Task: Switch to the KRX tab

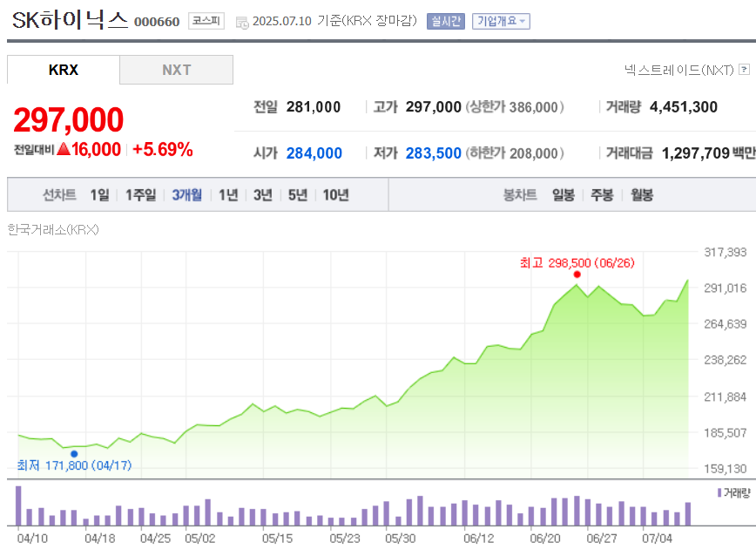Action: point(64,70)
